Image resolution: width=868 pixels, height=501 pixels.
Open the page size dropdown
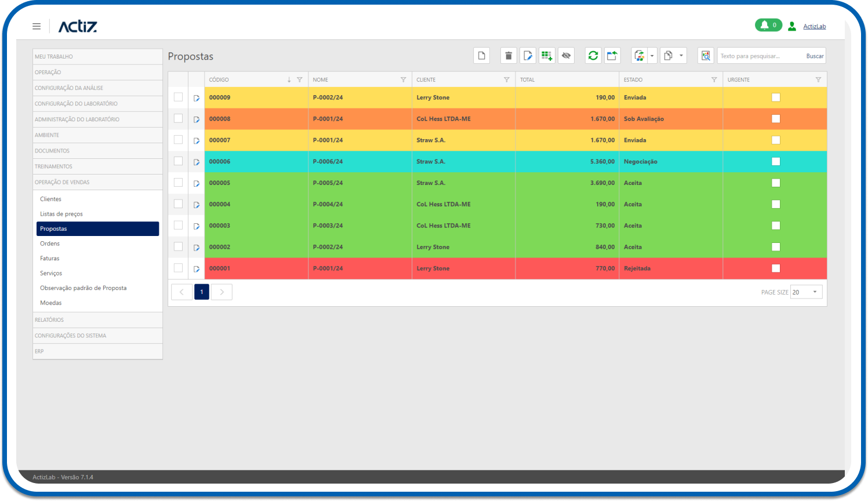pos(807,292)
